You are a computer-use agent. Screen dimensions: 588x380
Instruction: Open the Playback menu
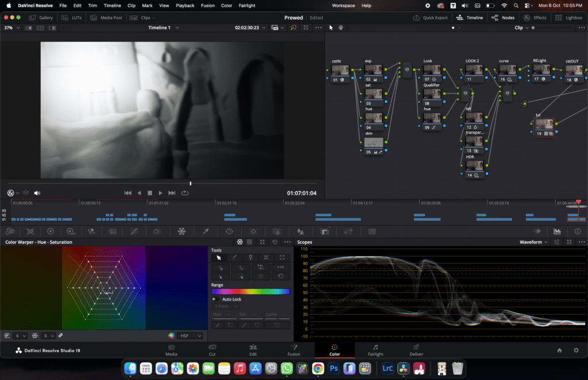tap(185, 5)
